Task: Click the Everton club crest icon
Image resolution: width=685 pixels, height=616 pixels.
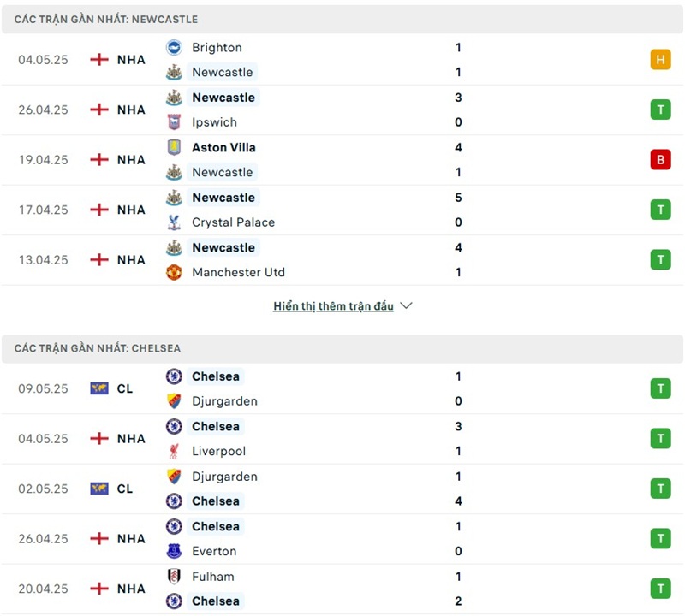Action: [174, 551]
